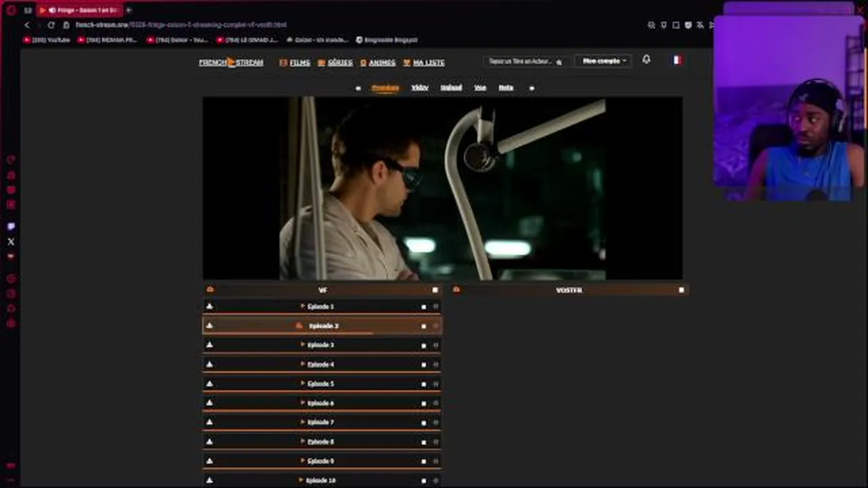Toggle the white square on Episode 9 row
Screen dimensions: 868x488
click(424, 462)
